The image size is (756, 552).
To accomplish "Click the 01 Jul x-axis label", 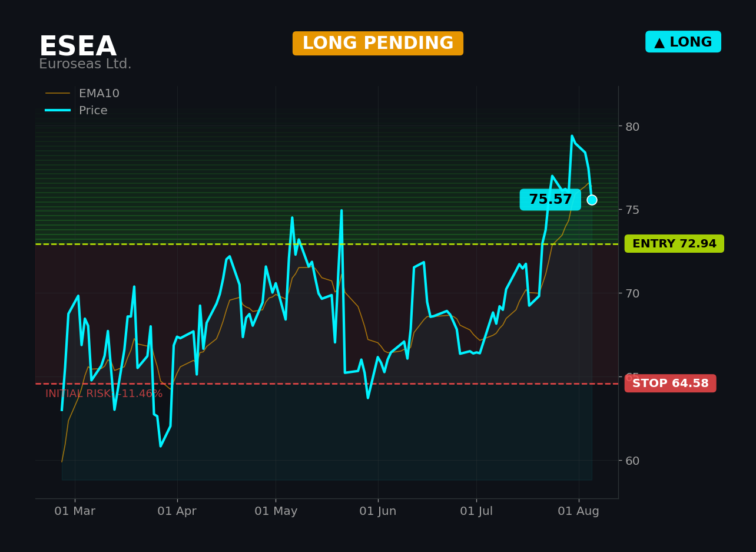I will [476, 511].
